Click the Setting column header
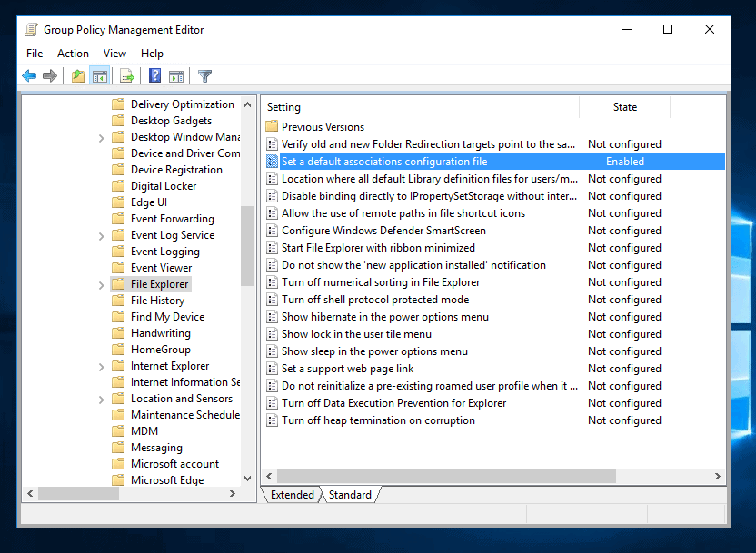 pyautogui.click(x=418, y=107)
